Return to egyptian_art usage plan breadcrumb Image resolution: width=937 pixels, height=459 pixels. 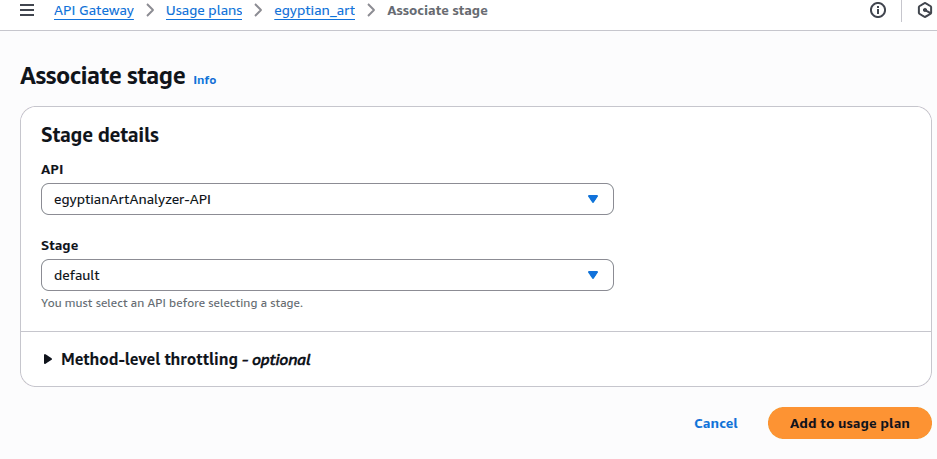[314, 11]
